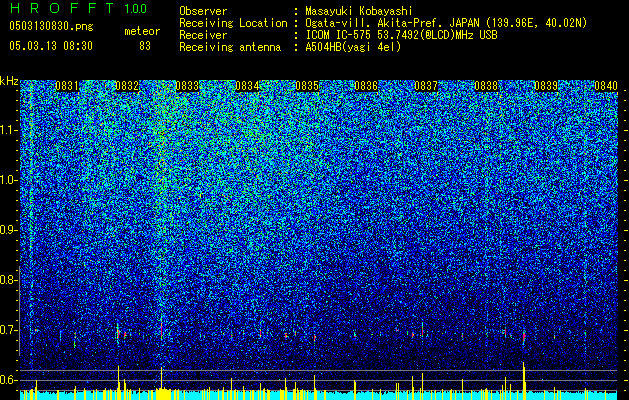
Task: Click the 0840 time marker
Action: [606, 86]
